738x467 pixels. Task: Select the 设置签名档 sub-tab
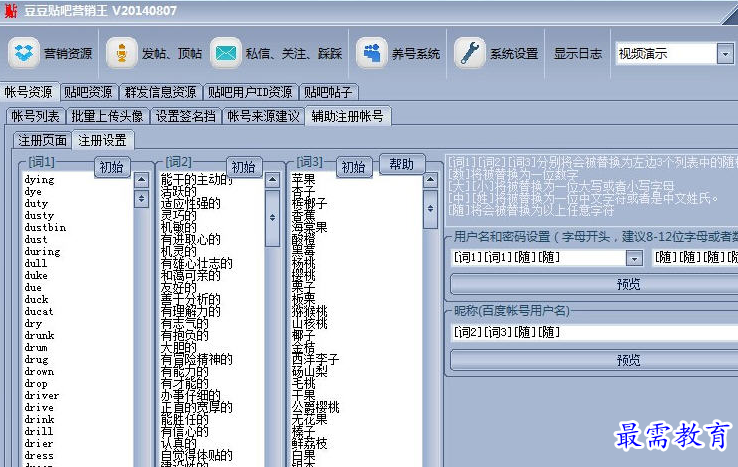pyautogui.click(x=185, y=116)
